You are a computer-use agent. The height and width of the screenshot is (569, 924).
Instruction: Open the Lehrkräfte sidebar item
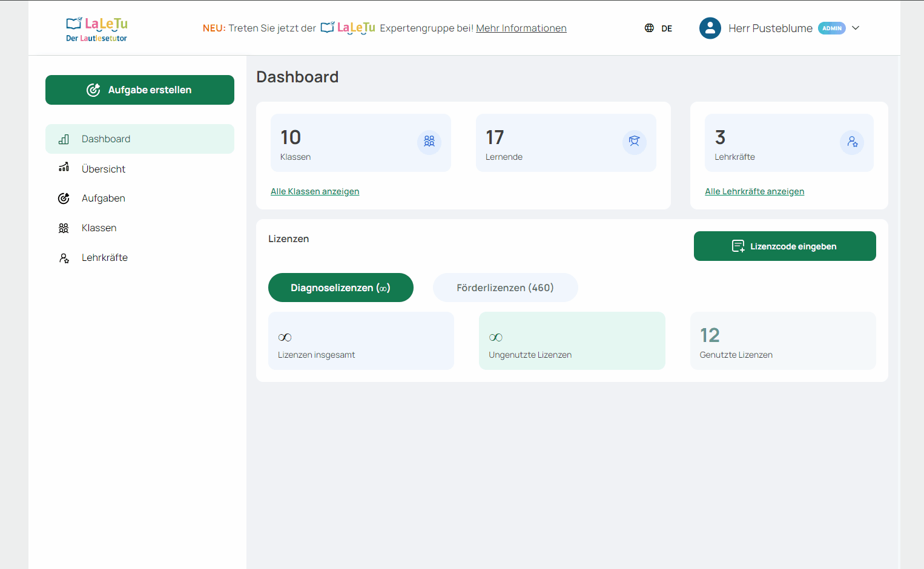pyautogui.click(x=140, y=257)
